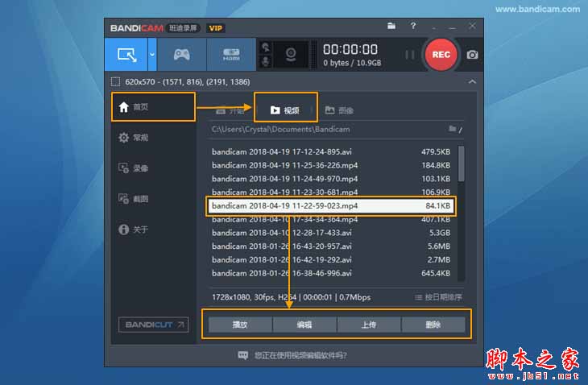Take a screenshot with the camera icon
Screen dimensions: 588x385
click(x=472, y=55)
